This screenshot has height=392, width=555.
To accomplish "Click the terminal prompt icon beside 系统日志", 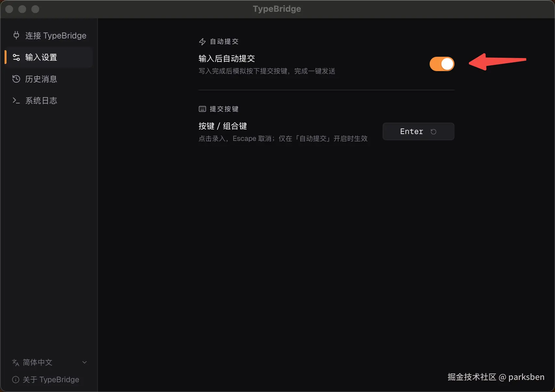I will point(16,100).
